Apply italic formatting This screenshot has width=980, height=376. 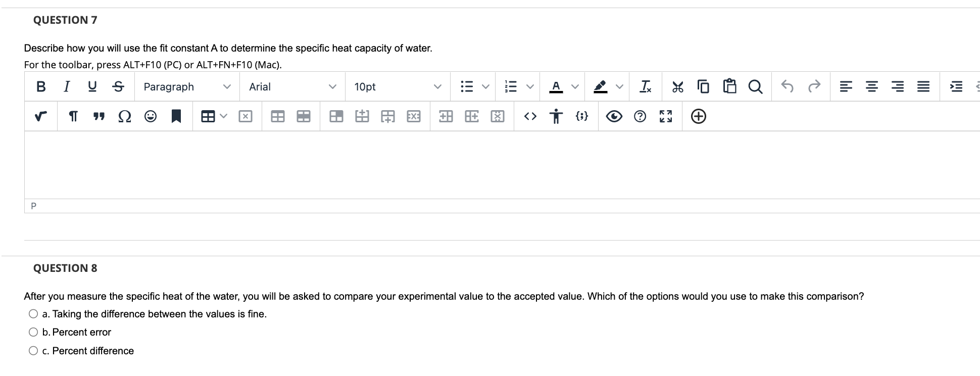click(67, 87)
